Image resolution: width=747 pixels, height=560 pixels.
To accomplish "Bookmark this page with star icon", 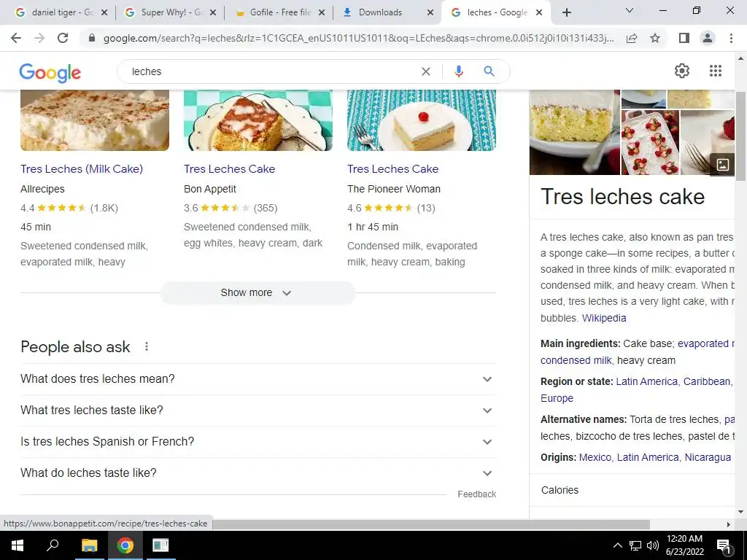I will click(x=655, y=38).
